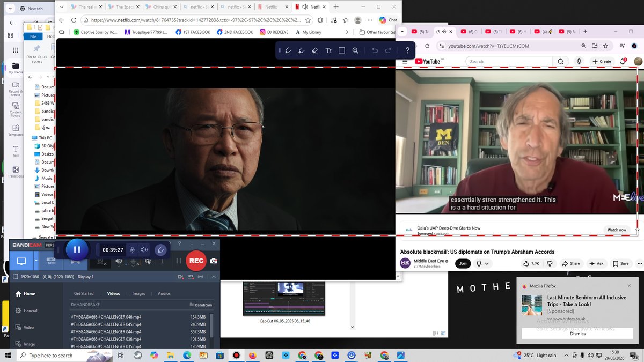Image resolution: width=644 pixels, height=362 pixels.
Task: Select eraser tool in drawing toolbar
Action: (x=315, y=50)
